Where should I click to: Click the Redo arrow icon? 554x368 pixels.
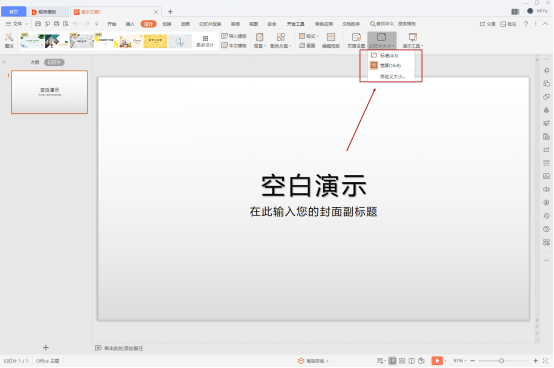tap(87, 24)
